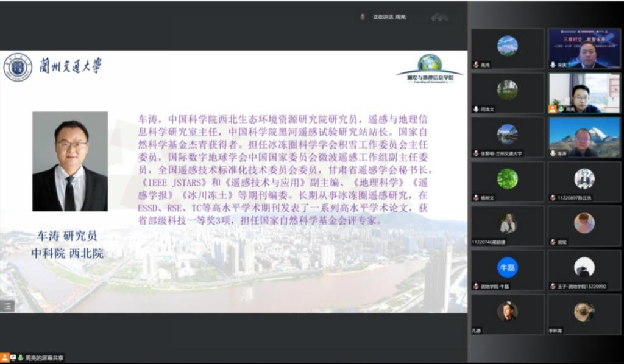Click the portrait photo of 车涛 on slide
This screenshot has width=624, height=364.
click(x=70, y=161)
